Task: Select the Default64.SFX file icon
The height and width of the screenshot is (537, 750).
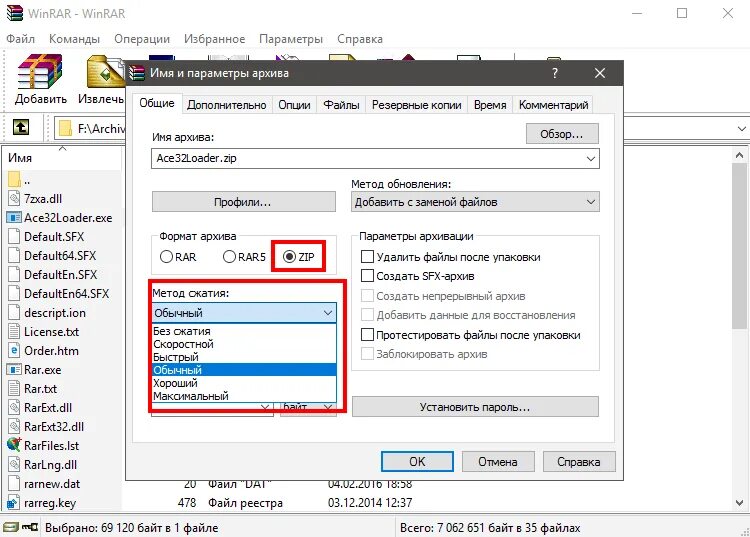Action: coord(14,256)
